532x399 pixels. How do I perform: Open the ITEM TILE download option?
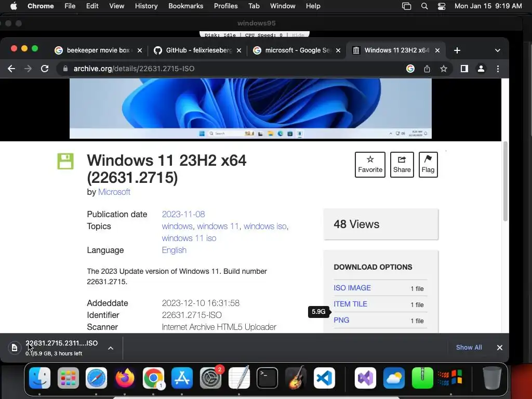[350, 304]
